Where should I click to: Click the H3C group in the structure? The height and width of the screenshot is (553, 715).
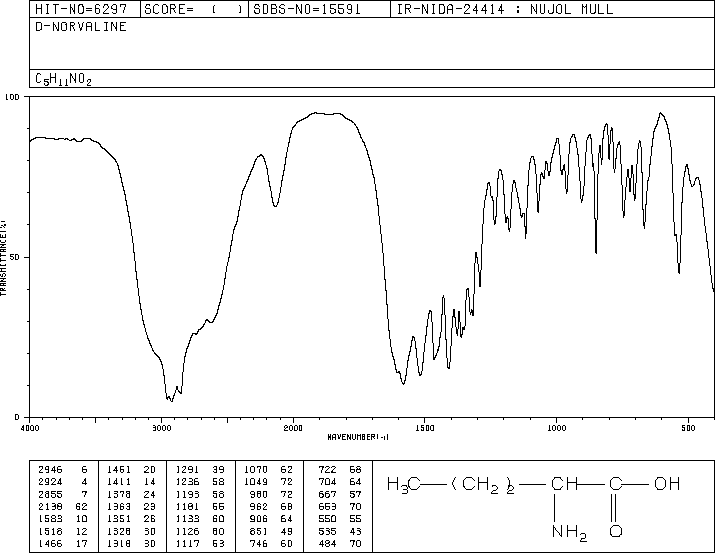click(x=404, y=485)
